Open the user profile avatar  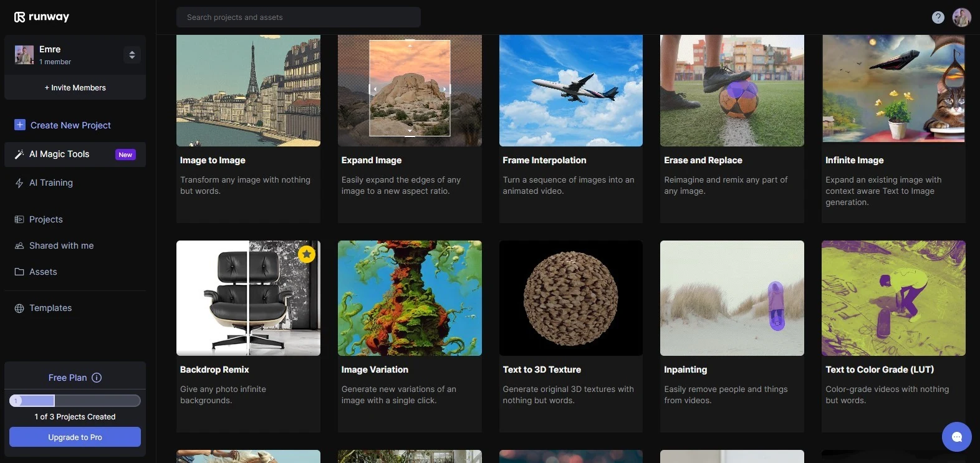click(x=962, y=17)
